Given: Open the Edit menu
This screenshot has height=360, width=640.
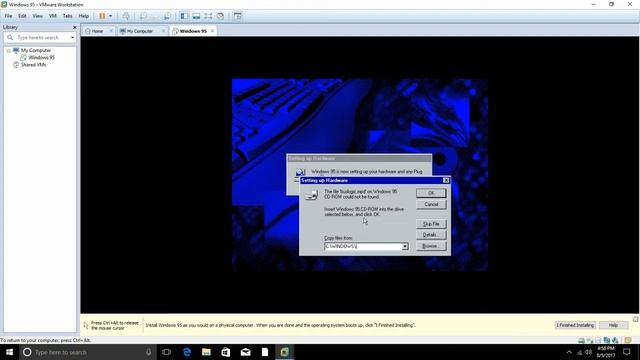Looking at the screenshot, I should (x=22, y=16).
